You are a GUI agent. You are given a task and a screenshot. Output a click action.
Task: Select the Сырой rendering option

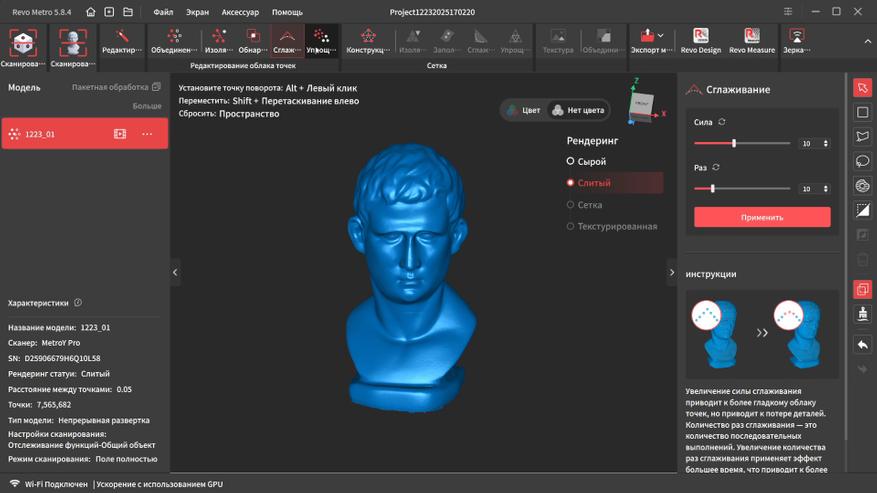[586, 161]
